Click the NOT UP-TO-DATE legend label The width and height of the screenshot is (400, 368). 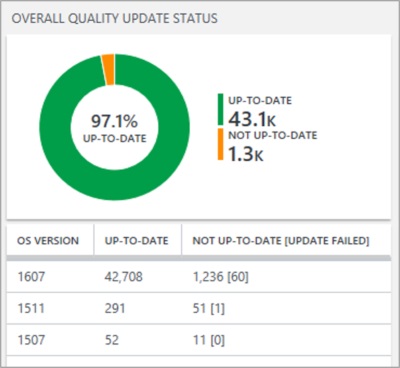coord(273,135)
